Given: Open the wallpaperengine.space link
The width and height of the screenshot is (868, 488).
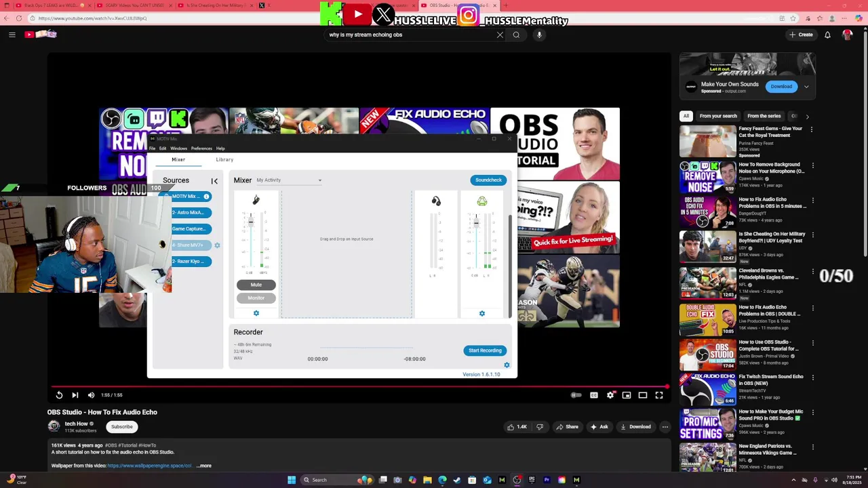Looking at the screenshot, I should pos(149,466).
